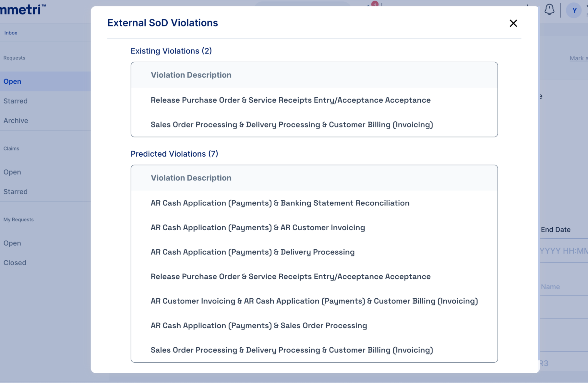This screenshot has width=588, height=383.
Task: Select AR Cash Application & Sales Order Processing row
Action: click(x=259, y=326)
